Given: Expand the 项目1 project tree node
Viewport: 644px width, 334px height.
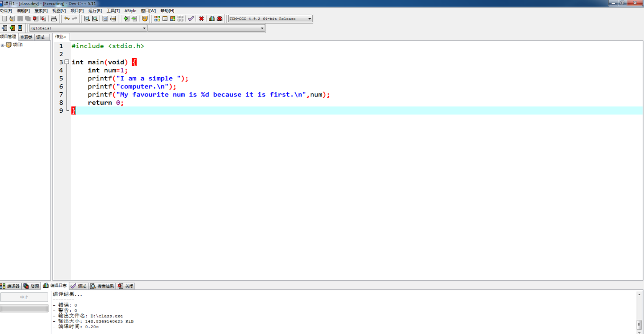Looking at the screenshot, I should [2, 45].
